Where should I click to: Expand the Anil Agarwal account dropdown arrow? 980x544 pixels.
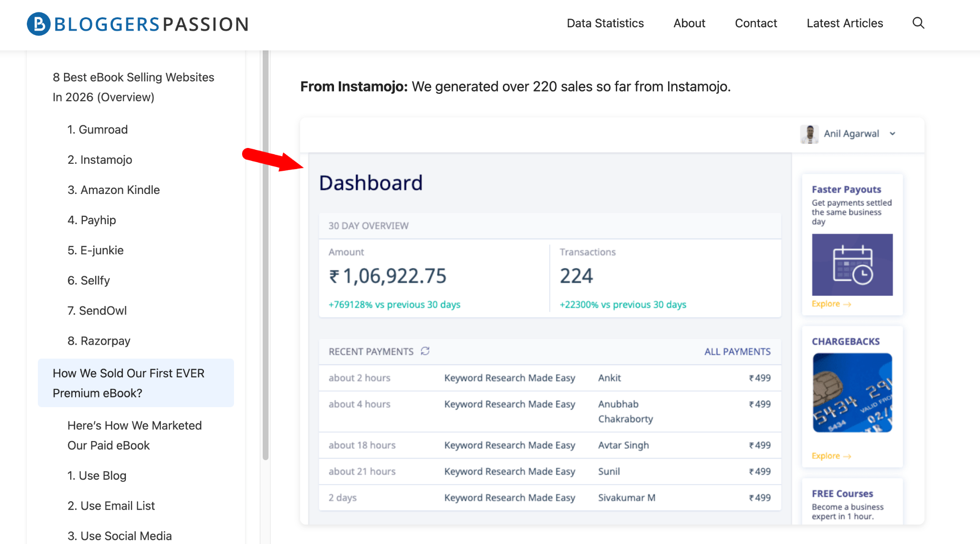892,134
